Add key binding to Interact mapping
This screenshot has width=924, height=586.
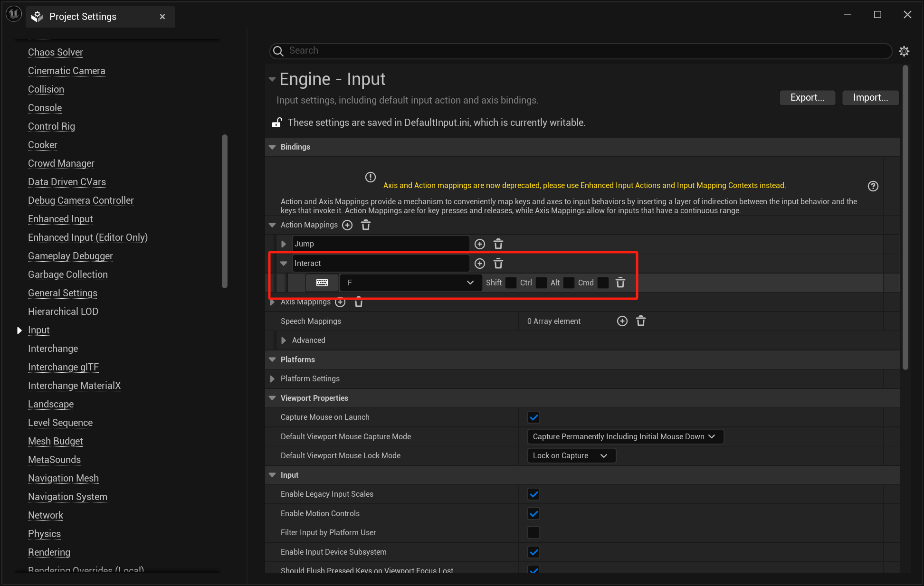pos(480,264)
